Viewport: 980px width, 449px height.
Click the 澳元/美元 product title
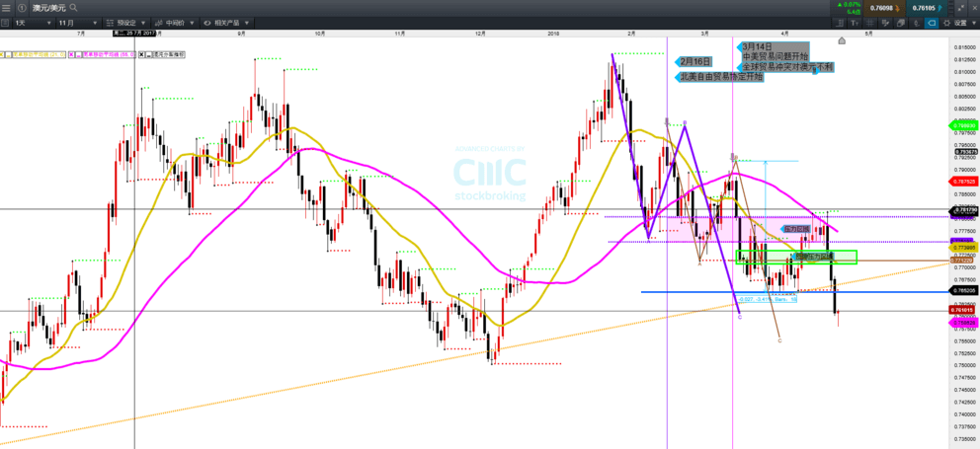click(x=49, y=8)
